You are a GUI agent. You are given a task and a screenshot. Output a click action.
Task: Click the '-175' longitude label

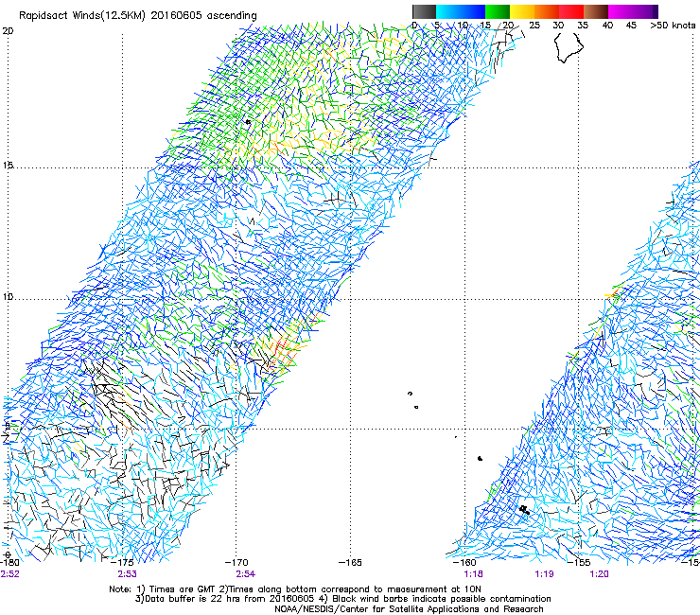[x=122, y=563]
